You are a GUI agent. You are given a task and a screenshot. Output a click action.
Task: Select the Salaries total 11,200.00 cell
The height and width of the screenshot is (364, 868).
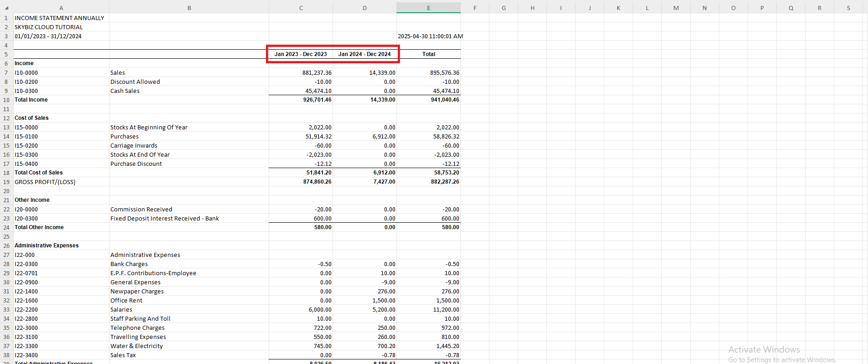click(x=446, y=309)
